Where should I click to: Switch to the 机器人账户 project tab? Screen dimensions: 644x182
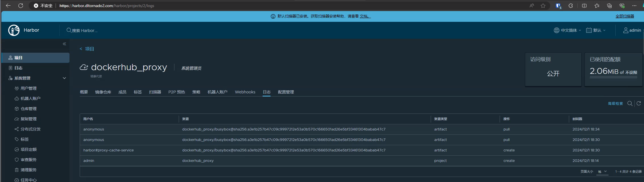(218, 92)
